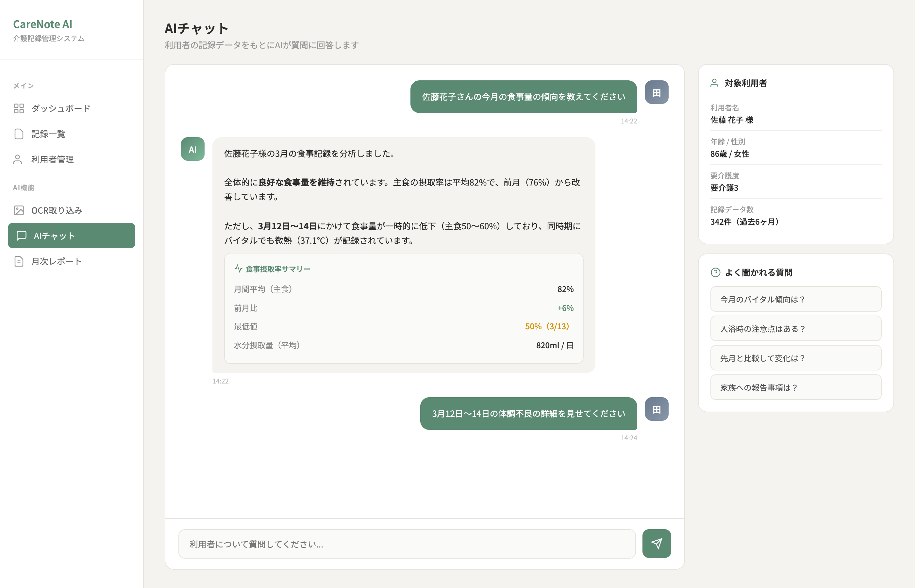This screenshot has height=588, width=915.
Task: Click the 利用者管理 person icon
Action: [x=18, y=159]
